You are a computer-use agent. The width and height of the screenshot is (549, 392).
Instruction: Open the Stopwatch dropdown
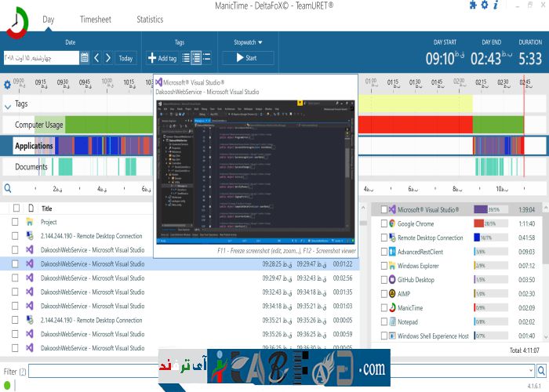point(248,42)
